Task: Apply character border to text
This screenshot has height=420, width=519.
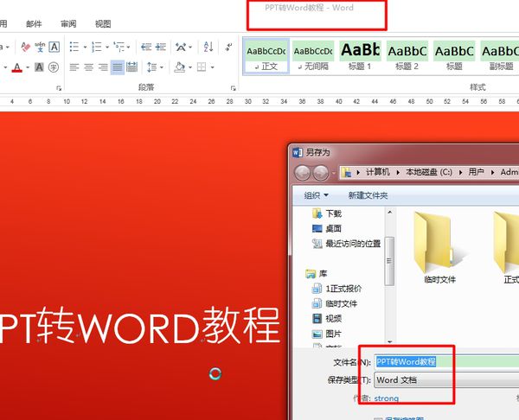Action: 54,47
